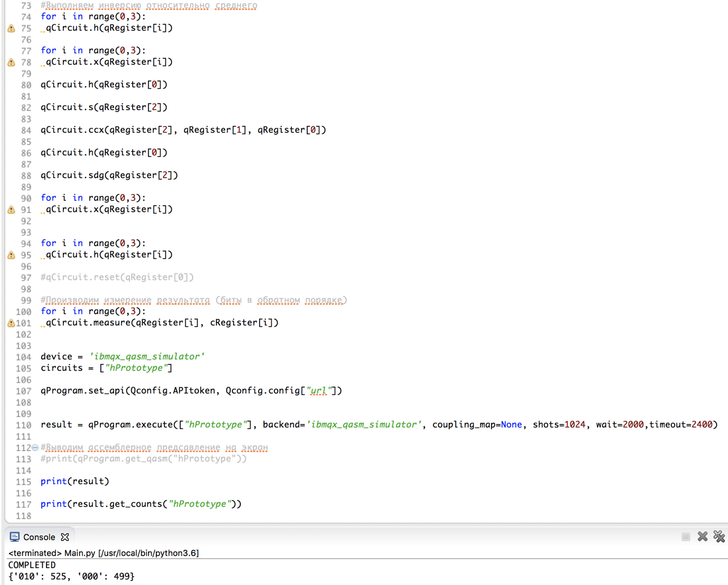Click the device assignment on line 104
This screenshot has width=728, height=585.
pyautogui.click(x=122, y=357)
